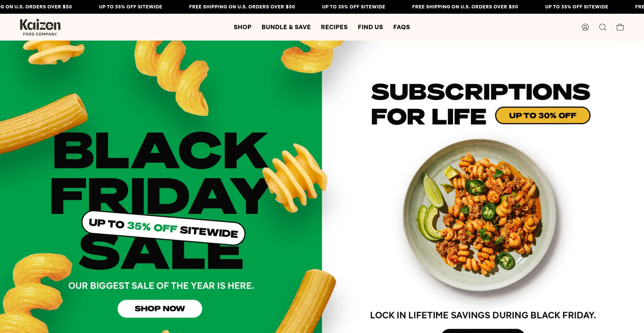This screenshot has width=644, height=333.
Task: Click 'Our biggest sale of the year' text
Action: 161,286
